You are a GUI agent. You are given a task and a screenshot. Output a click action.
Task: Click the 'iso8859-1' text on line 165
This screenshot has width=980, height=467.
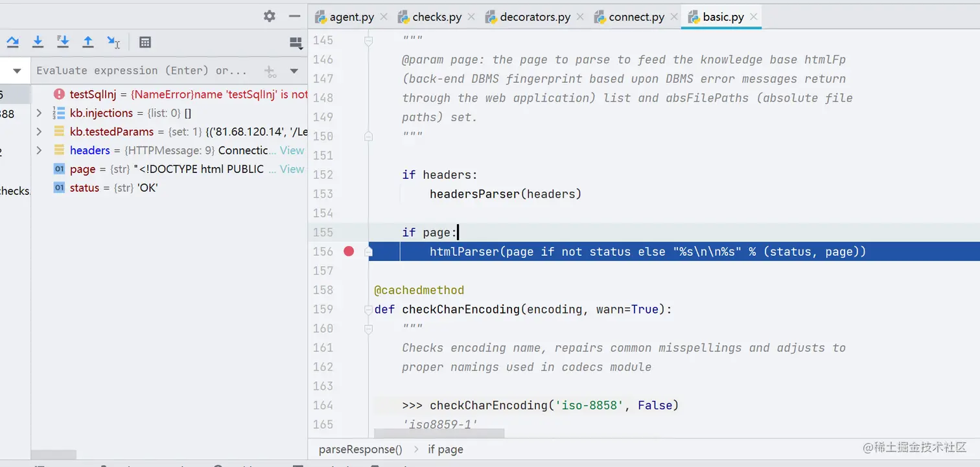click(440, 425)
